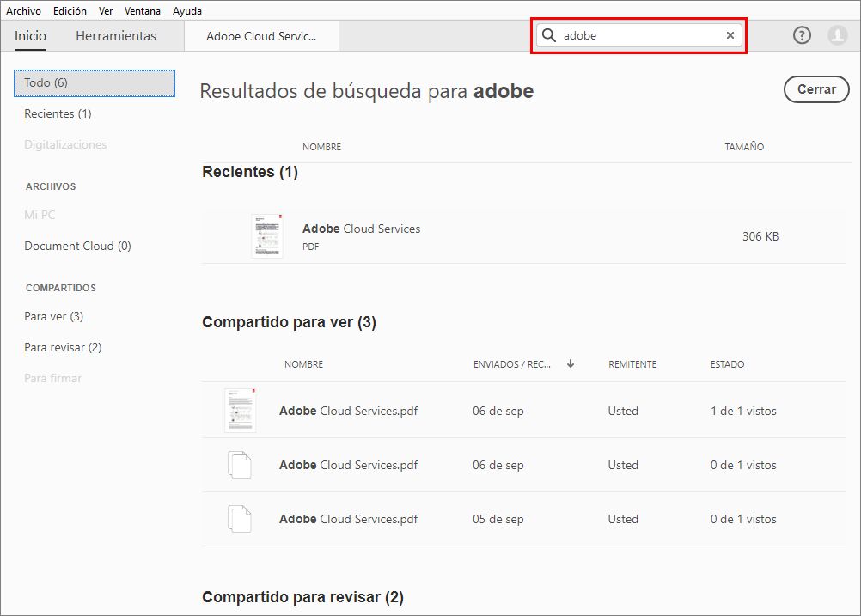Switch to the Inicio tab
Image resolution: width=861 pixels, height=616 pixels.
(x=30, y=36)
